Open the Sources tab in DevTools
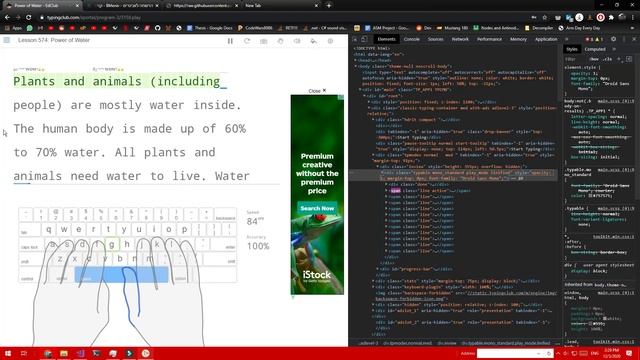640x360 pixels. point(435,39)
